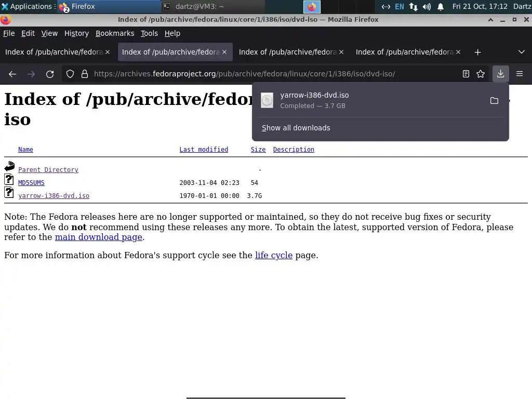Screen dimensions: 532x399
Task: Open the Tools menu
Action: coord(149,33)
